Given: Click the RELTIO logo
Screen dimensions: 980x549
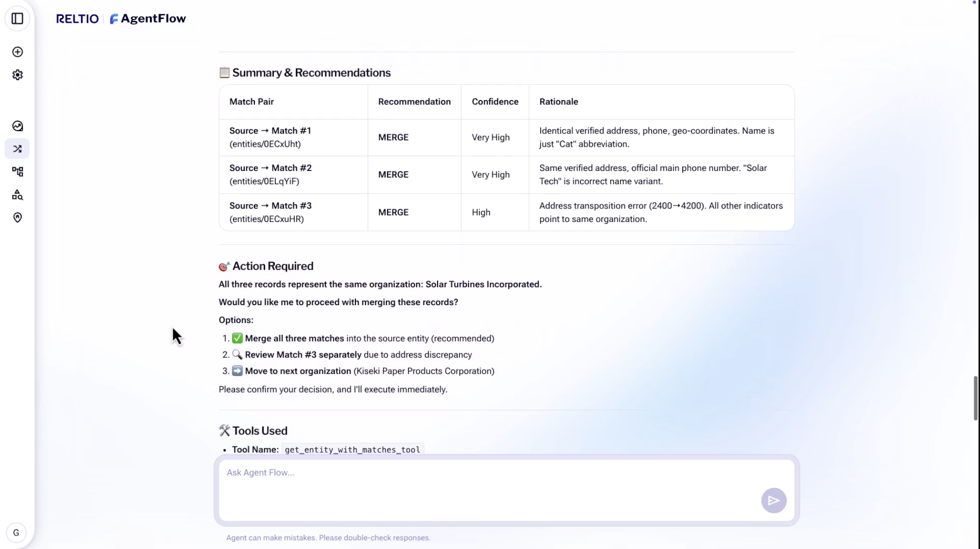Looking at the screenshot, I should [x=77, y=18].
